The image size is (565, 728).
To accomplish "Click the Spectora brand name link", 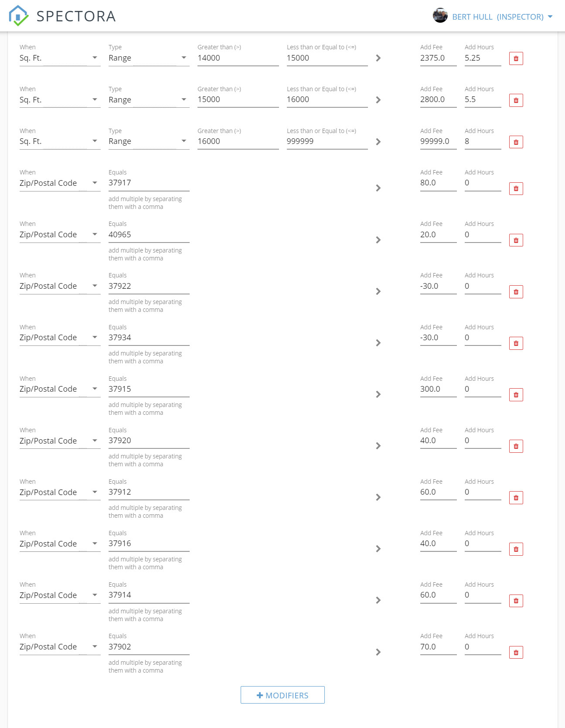I will [76, 16].
